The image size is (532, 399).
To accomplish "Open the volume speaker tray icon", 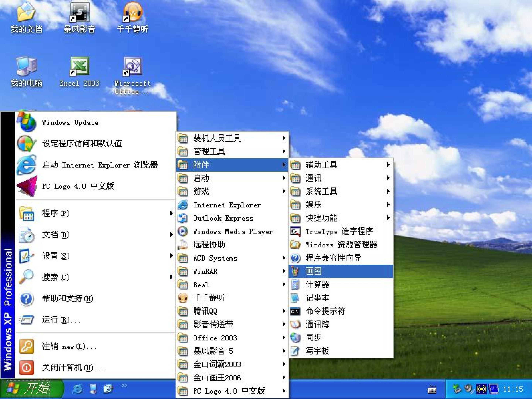I will (x=468, y=389).
